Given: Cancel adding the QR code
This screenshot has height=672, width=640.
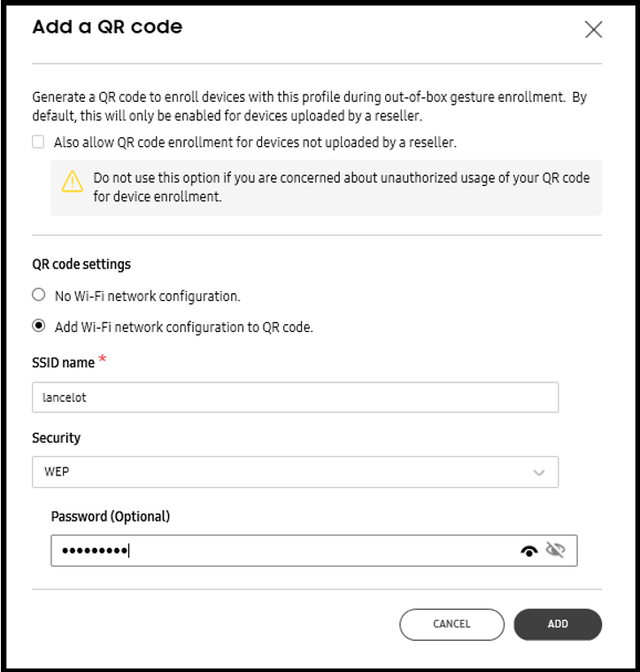Looking at the screenshot, I should [x=452, y=624].
